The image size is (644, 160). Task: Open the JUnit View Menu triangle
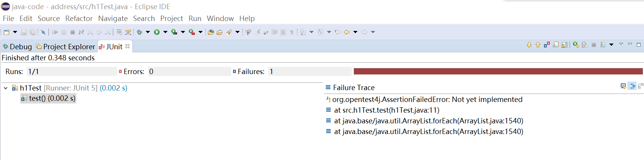coord(621,44)
